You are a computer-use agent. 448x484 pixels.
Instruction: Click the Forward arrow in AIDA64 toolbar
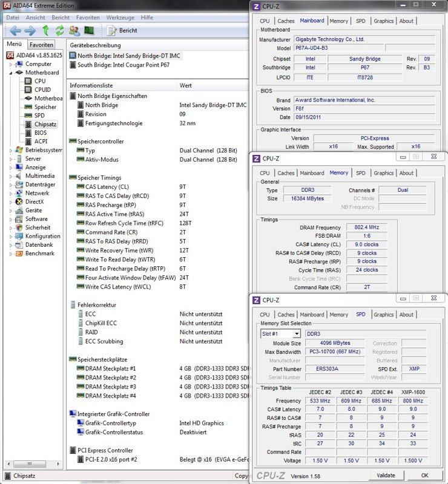(x=30, y=31)
